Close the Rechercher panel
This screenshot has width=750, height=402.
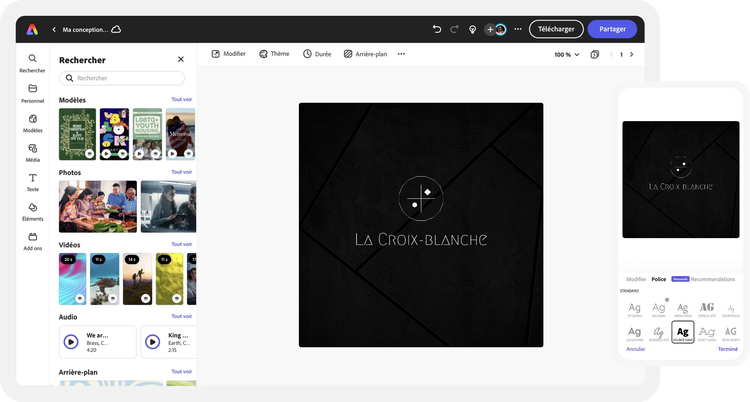(x=181, y=59)
